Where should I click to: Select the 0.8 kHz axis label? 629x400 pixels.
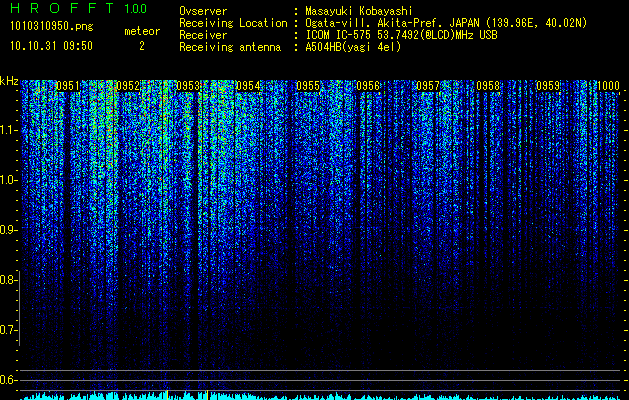click(x=7, y=280)
